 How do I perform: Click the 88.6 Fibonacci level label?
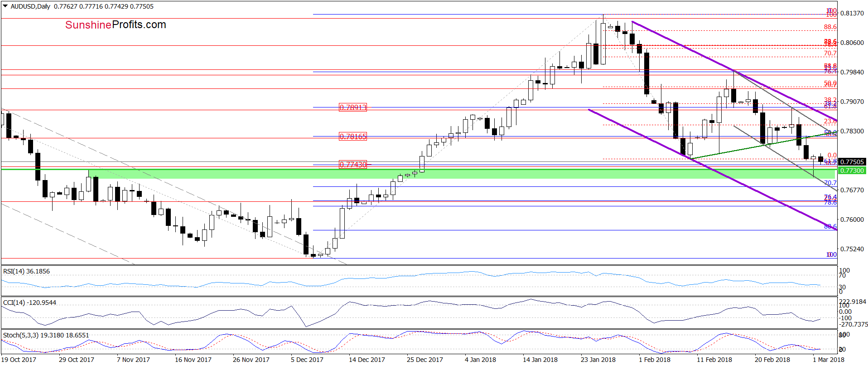click(830, 27)
